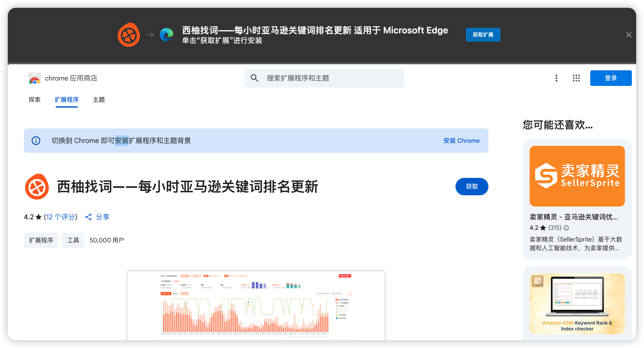Open the 卖家精灵 SellerSprite card image
The height and width of the screenshot is (348, 644).
[577, 176]
